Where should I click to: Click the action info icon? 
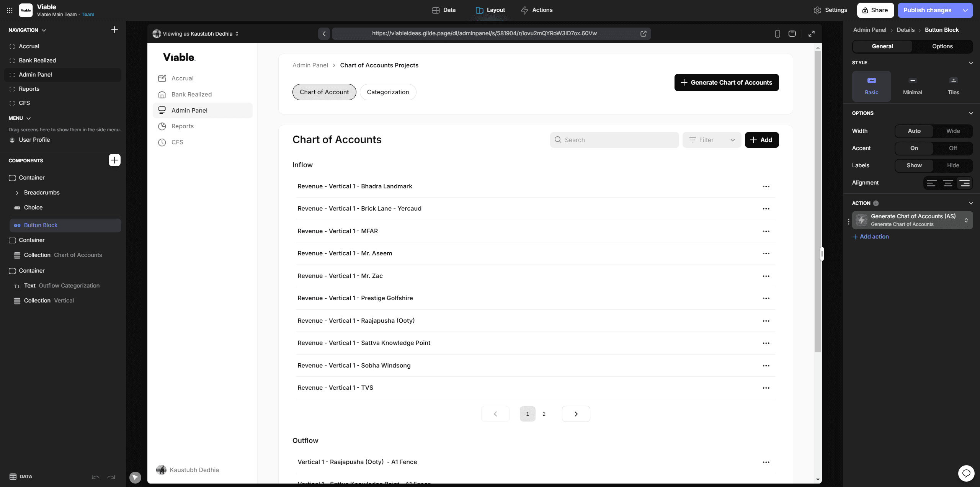pos(876,203)
